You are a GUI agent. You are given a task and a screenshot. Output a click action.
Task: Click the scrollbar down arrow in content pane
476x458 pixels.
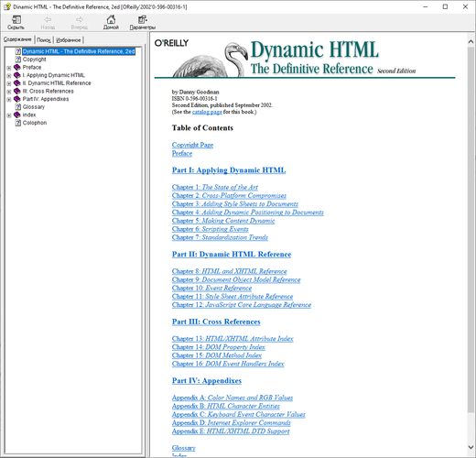pos(471,447)
